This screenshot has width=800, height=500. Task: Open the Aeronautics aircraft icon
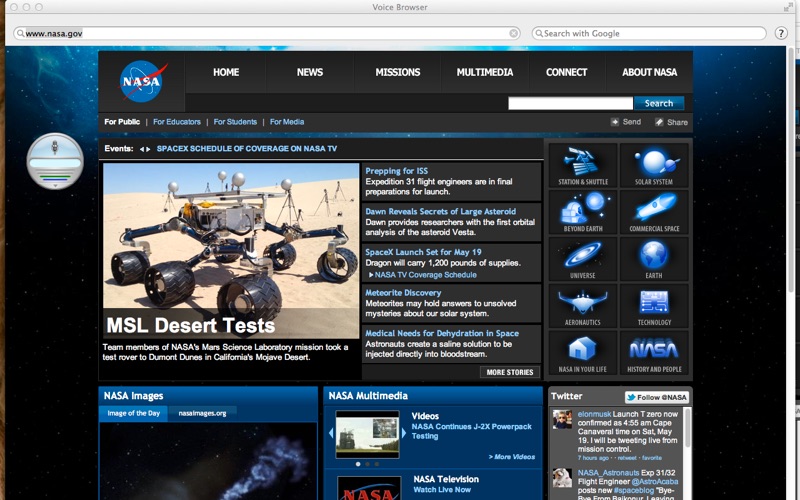[x=583, y=306]
